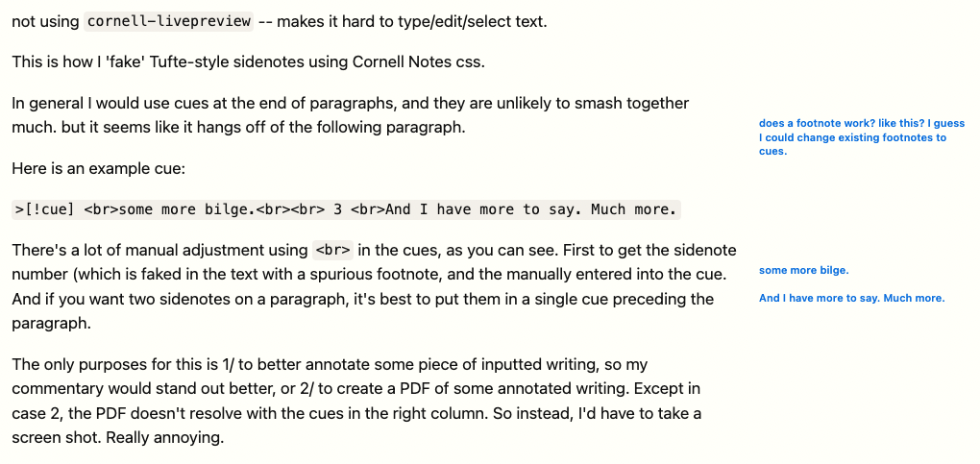
Task: Click the text 'Really annoying.'
Action: (165, 438)
